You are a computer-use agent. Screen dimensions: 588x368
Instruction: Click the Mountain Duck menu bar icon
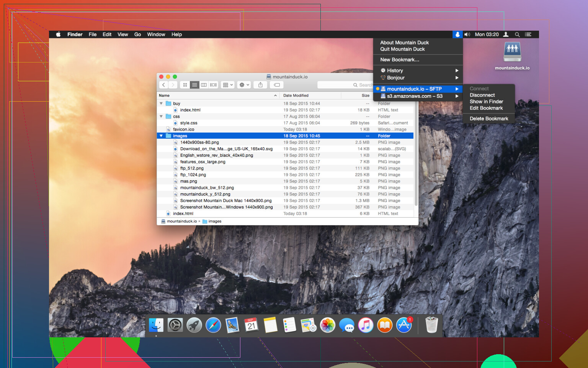pyautogui.click(x=457, y=34)
